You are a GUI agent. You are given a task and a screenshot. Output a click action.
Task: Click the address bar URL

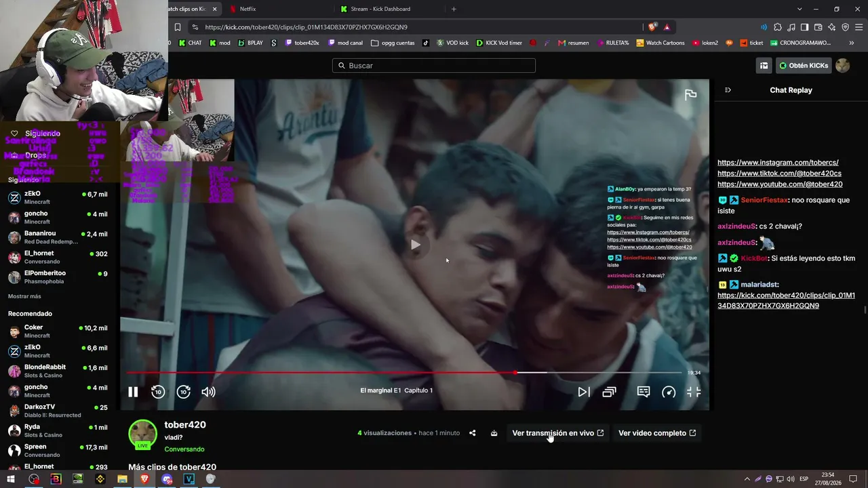[x=305, y=27]
